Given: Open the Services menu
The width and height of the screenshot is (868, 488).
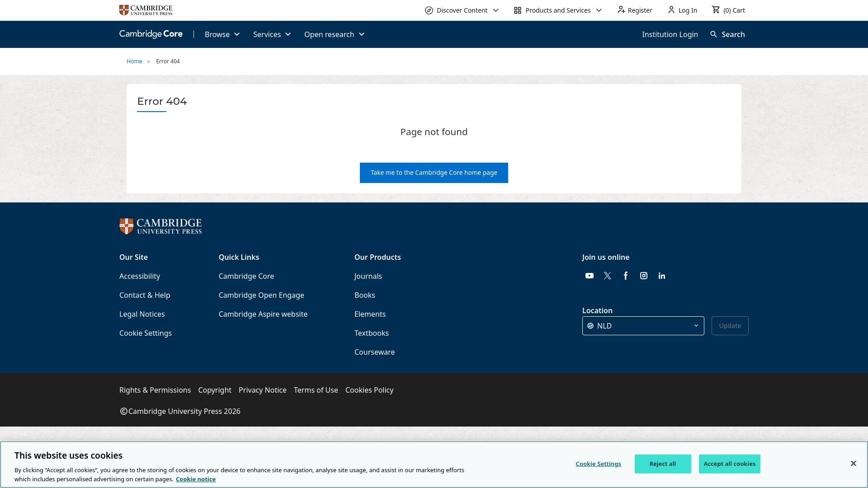Looking at the screenshot, I should pyautogui.click(x=272, y=34).
